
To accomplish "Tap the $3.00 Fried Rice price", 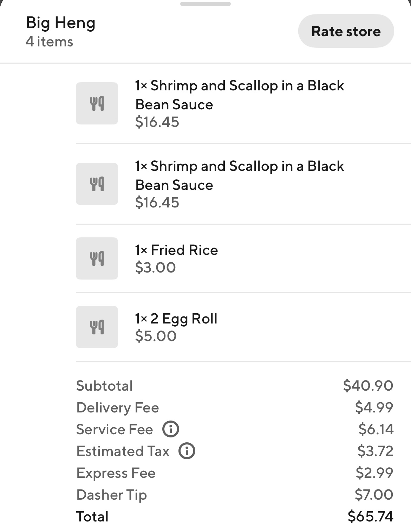I will point(156,268).
